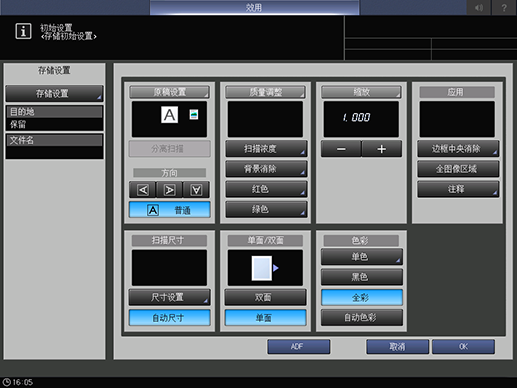Click the speaker sound icon
The width and height of the screenshot is (517, 388).
pyautogui.click(x=479, y=7)
